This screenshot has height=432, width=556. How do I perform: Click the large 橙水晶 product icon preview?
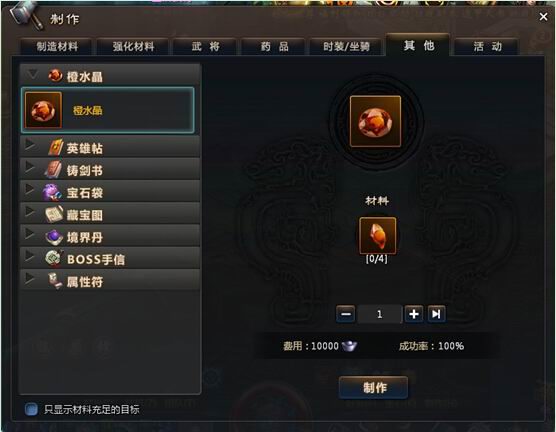point(376,121)
